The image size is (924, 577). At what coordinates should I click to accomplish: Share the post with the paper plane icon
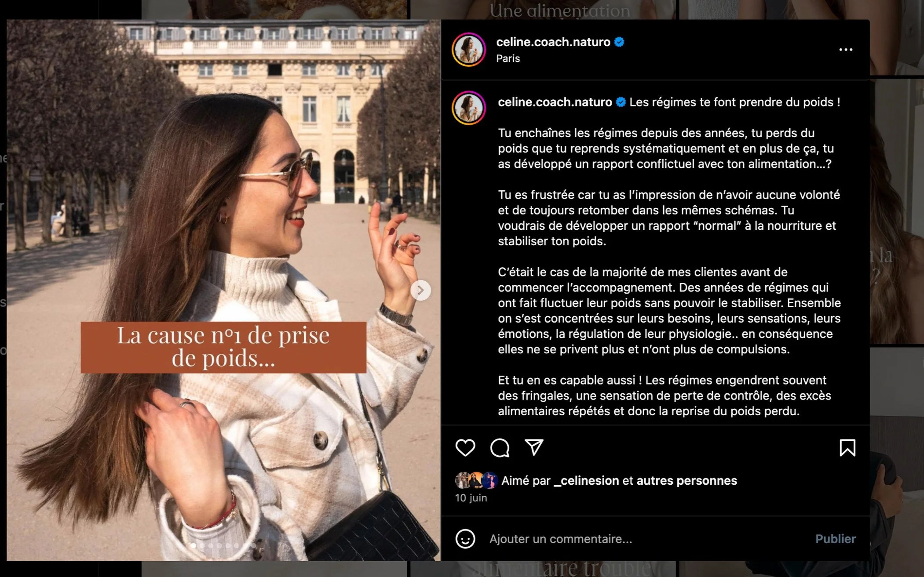(x=534, y=447)
